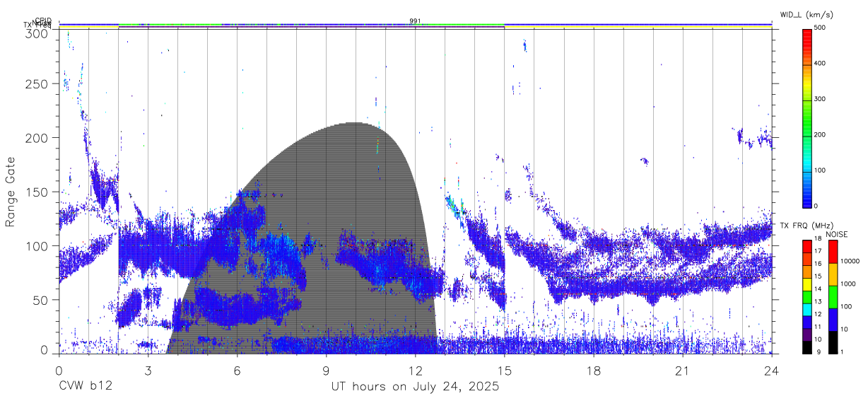Click the x-axis tick label '3'

147,371
